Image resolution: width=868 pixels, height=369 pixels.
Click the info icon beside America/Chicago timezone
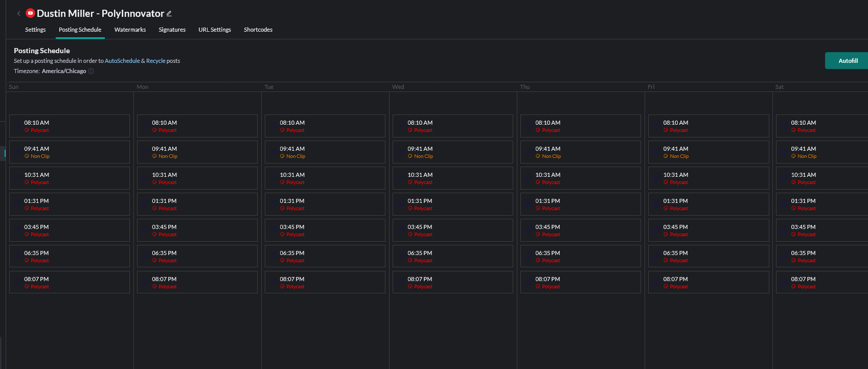(x=91, y=72)
